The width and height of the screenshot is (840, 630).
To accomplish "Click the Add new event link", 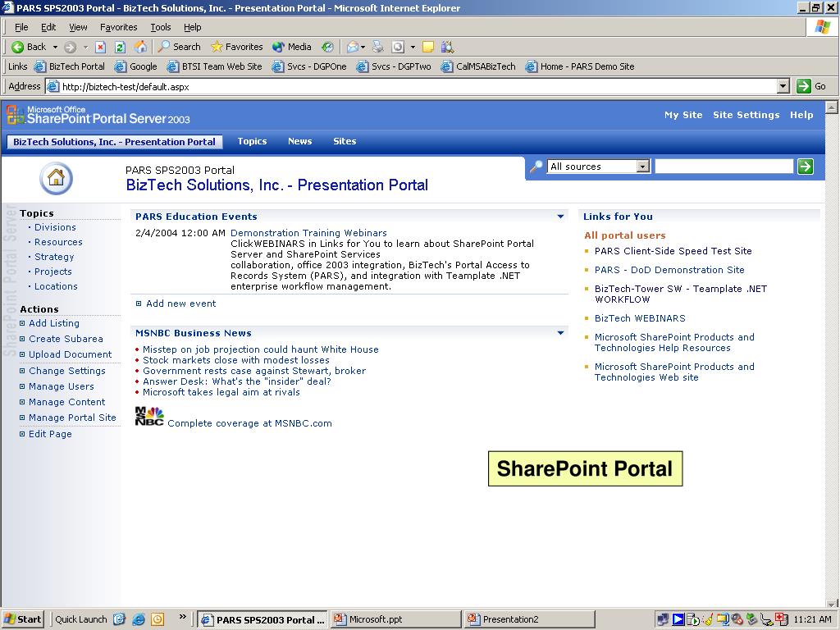I will [x=180, y=304].
